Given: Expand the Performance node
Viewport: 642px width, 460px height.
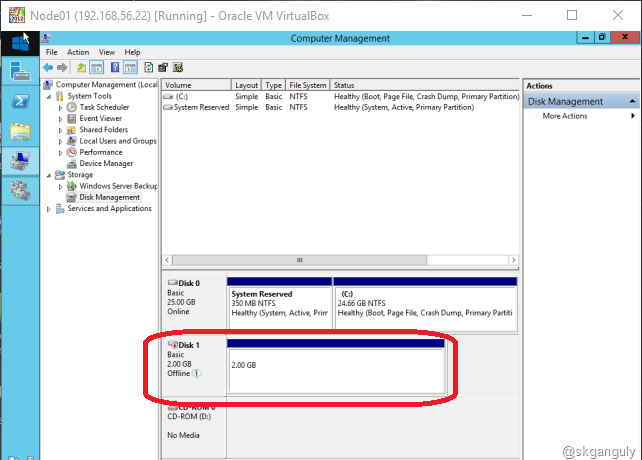Looking at the screenshot, I should [61, 153].
